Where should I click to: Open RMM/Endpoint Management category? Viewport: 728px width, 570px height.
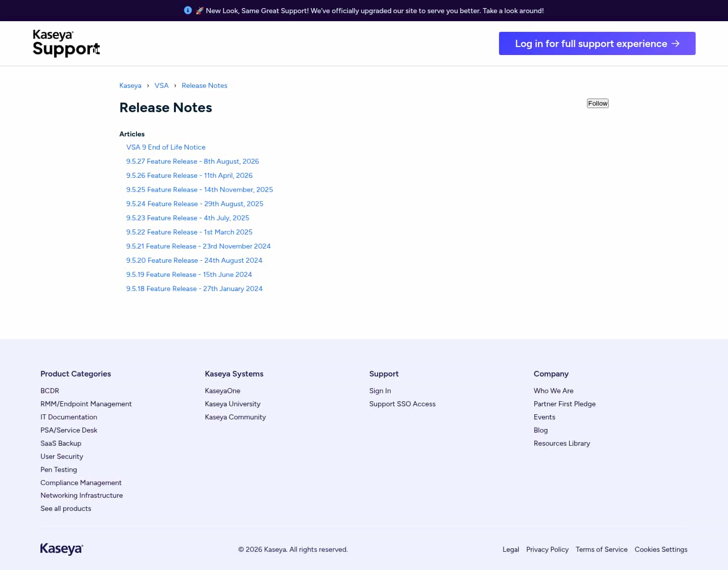pos(86,404)
